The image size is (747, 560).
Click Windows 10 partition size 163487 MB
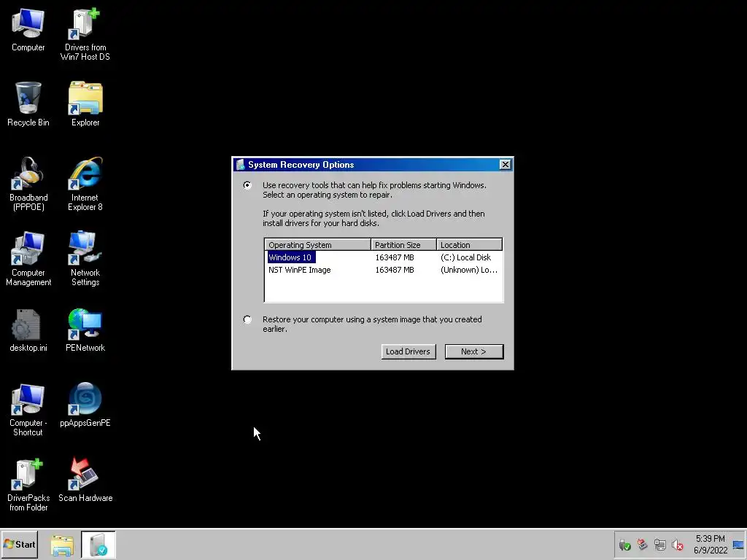click(395, 257)
